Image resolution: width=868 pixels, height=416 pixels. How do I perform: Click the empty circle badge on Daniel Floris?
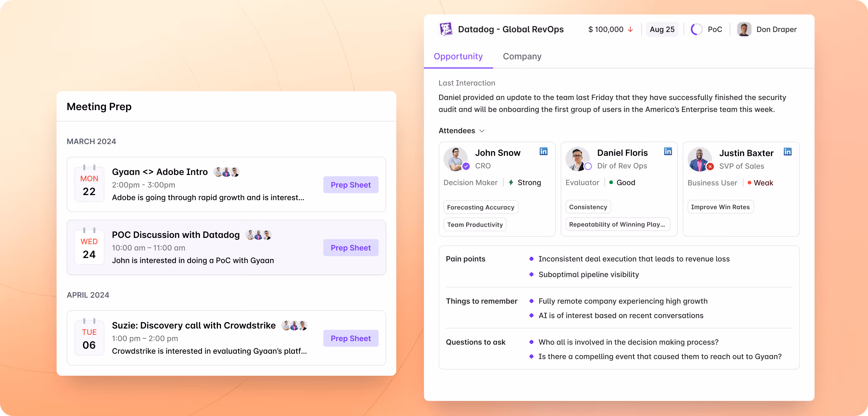point(588,166)
